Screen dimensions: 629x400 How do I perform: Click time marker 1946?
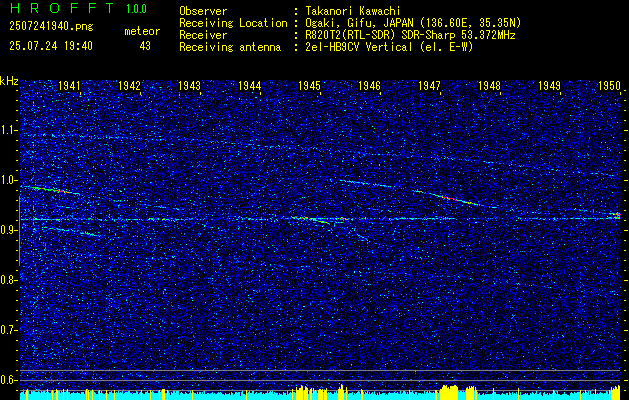pyautogui.click(x=369, y=86)
